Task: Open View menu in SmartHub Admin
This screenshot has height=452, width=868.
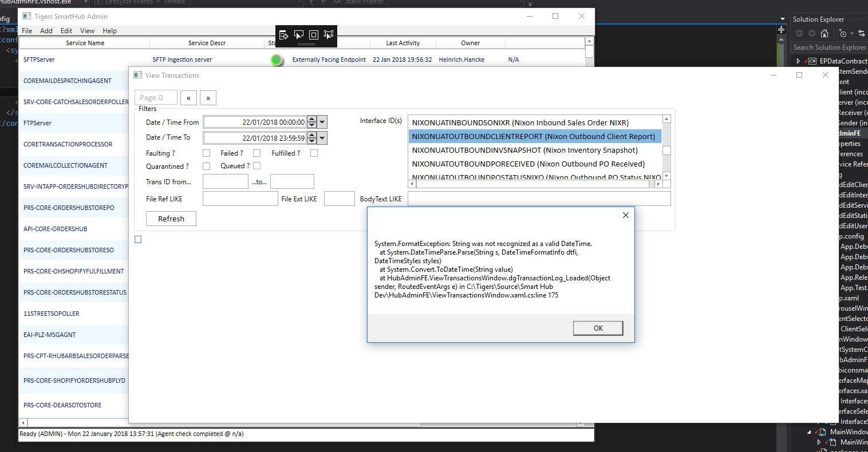Action: point(87,31)
